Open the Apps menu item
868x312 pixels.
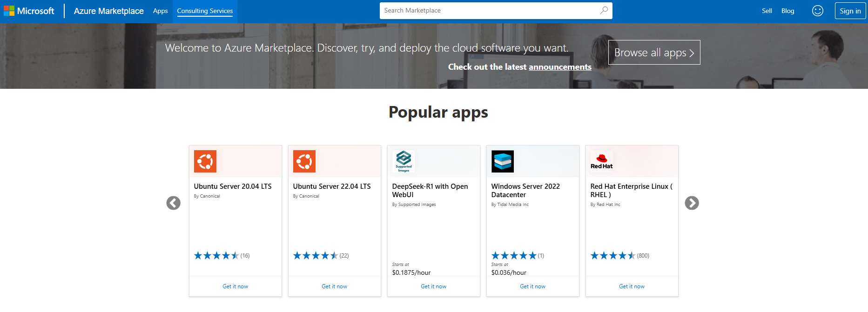(x=160, y=11)
